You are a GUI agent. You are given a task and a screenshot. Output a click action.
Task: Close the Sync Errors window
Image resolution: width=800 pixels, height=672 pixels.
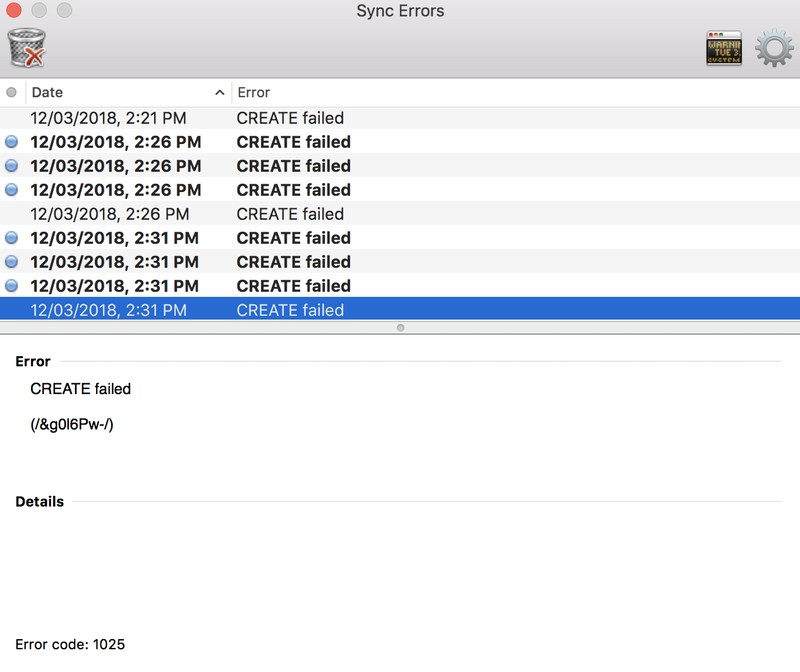pos(14,10)
